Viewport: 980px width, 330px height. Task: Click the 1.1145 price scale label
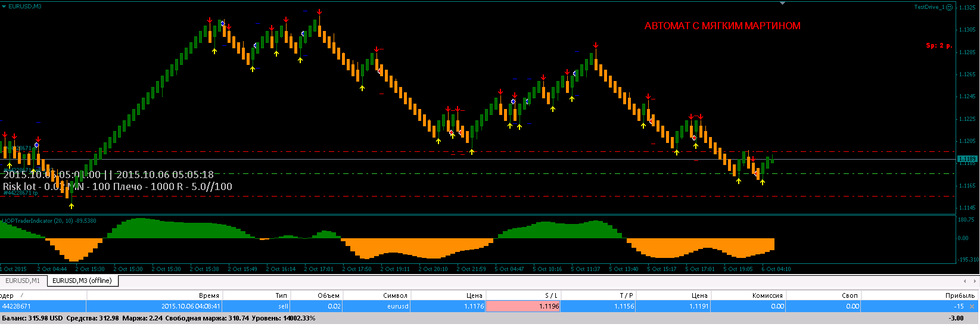point(967,208)
